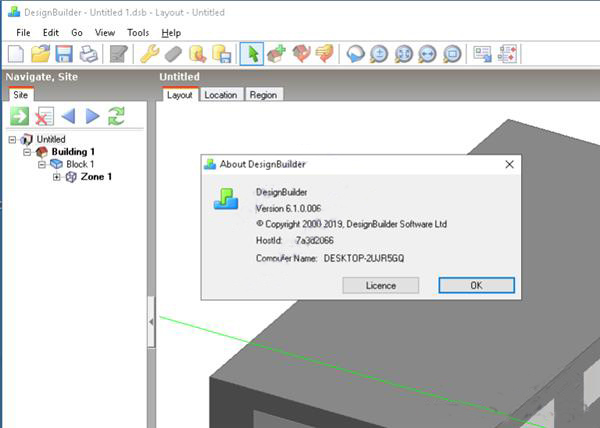This screenshot has height=428, width=600.
Task: Click the green refresh navigator icon
Action: pos(116,116)
